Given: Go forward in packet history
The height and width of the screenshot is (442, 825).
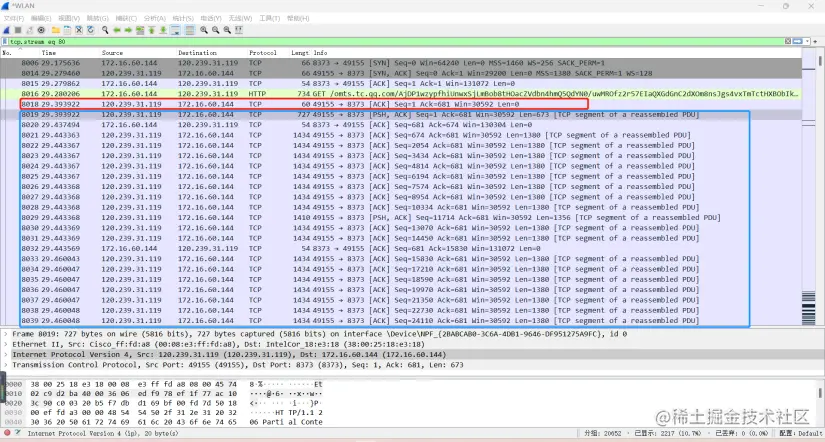Looking at the screenshot, I should tap(128, 30).
